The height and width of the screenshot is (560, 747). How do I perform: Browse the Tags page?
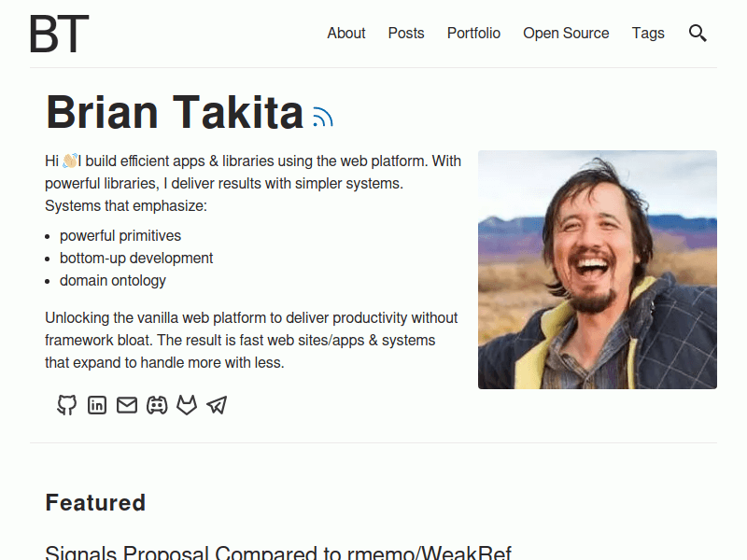[648, 33]
